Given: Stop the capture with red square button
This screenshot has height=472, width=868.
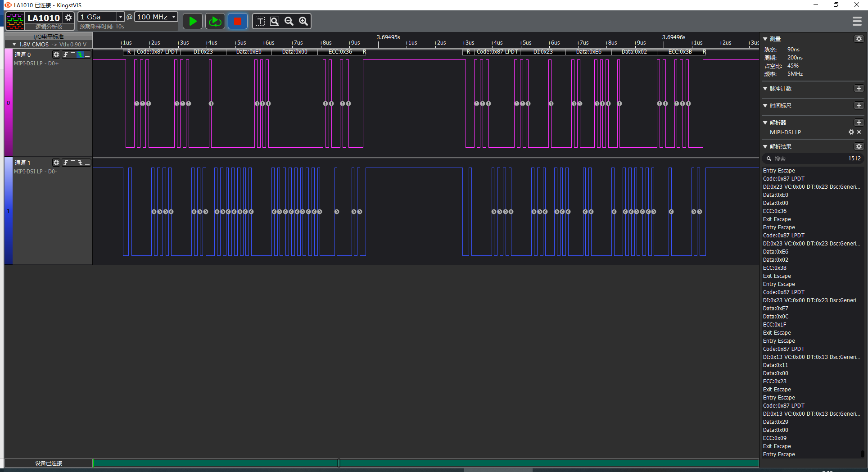Looking at the screenshot, I should point(238,21).
